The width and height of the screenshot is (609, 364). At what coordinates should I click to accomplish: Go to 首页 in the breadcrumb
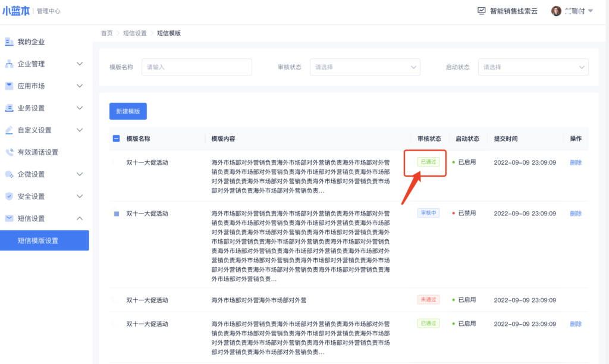point(106,33)
